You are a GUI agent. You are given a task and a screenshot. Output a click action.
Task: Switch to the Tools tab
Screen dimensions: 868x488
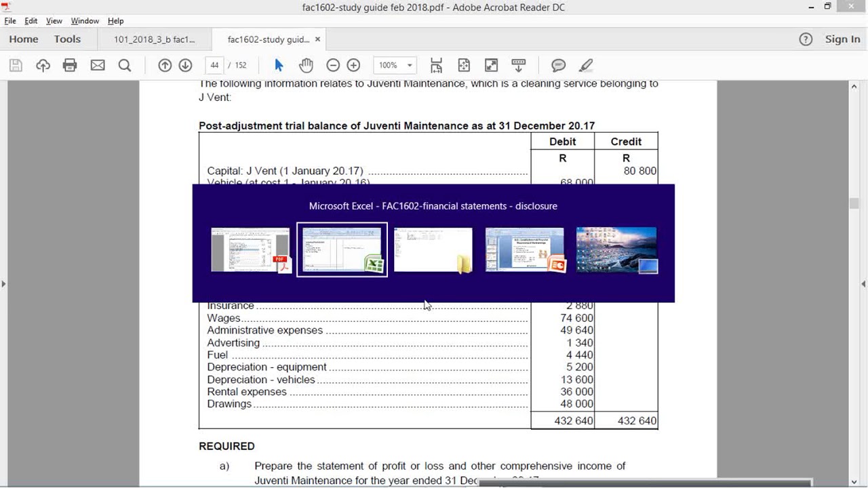(67, 39)
